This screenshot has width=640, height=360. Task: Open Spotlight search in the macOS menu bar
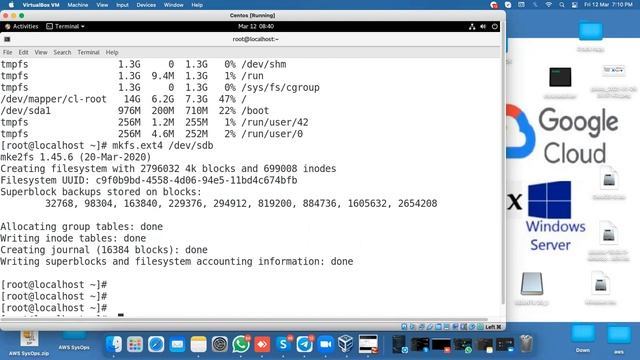(x=562, y=5)
